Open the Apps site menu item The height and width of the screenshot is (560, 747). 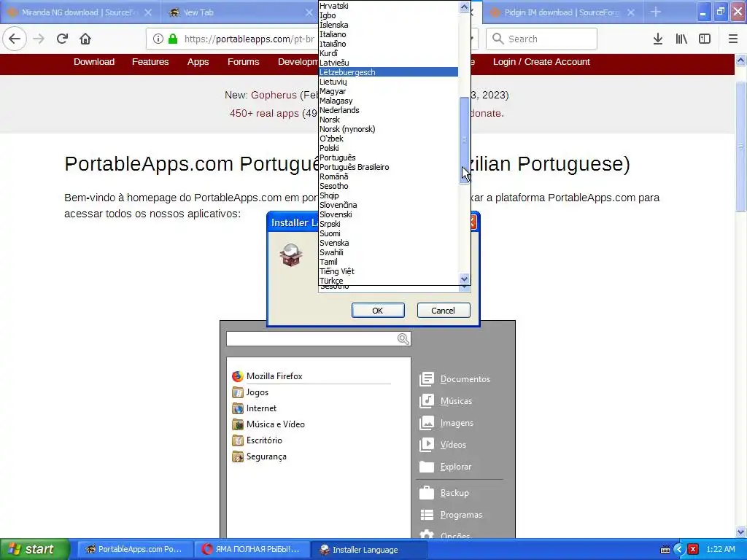point(198,62)
